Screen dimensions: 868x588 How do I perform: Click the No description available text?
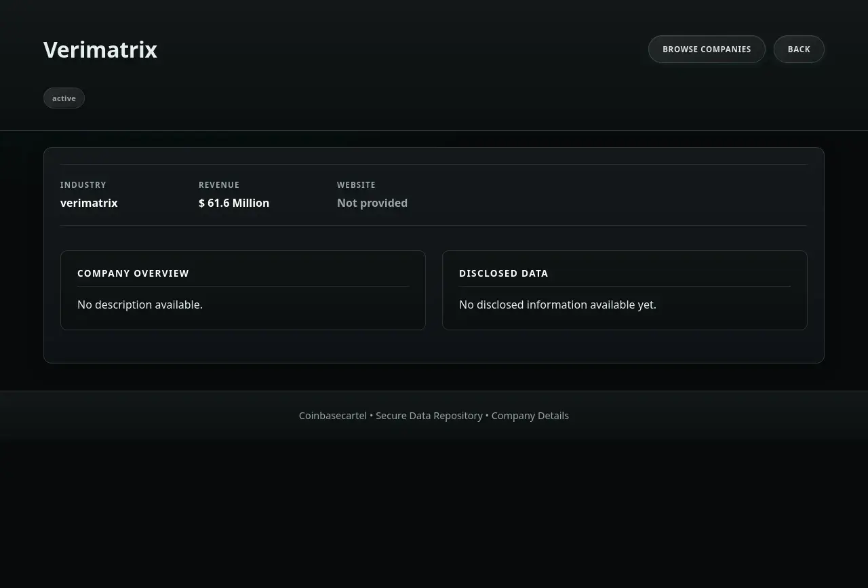click(140, 305)
